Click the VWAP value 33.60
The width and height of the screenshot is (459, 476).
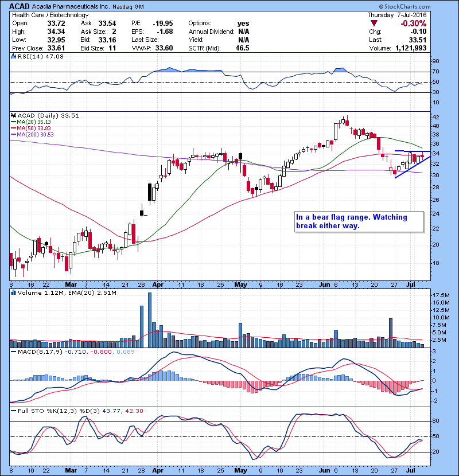tap(164, 48)
